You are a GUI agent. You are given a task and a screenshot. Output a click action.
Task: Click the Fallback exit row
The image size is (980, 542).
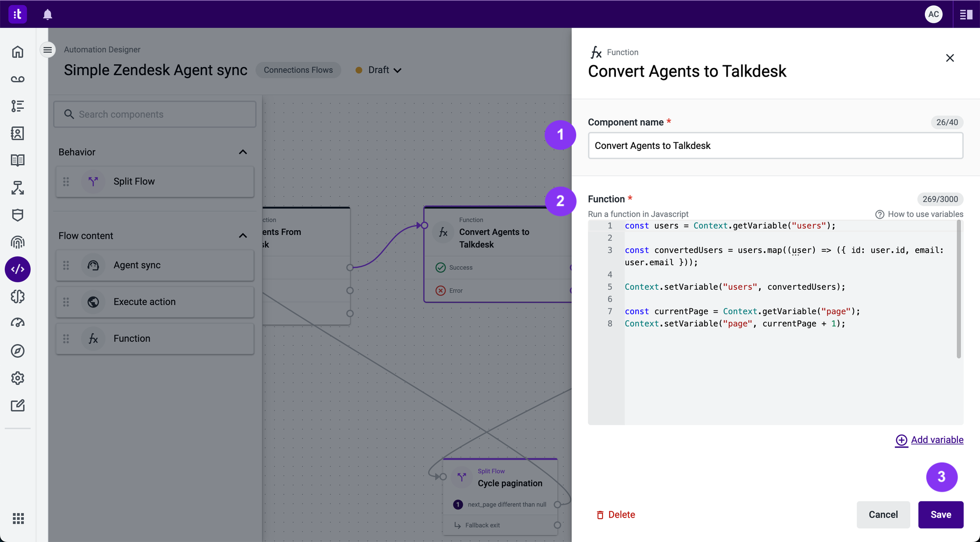pos(501,525)
